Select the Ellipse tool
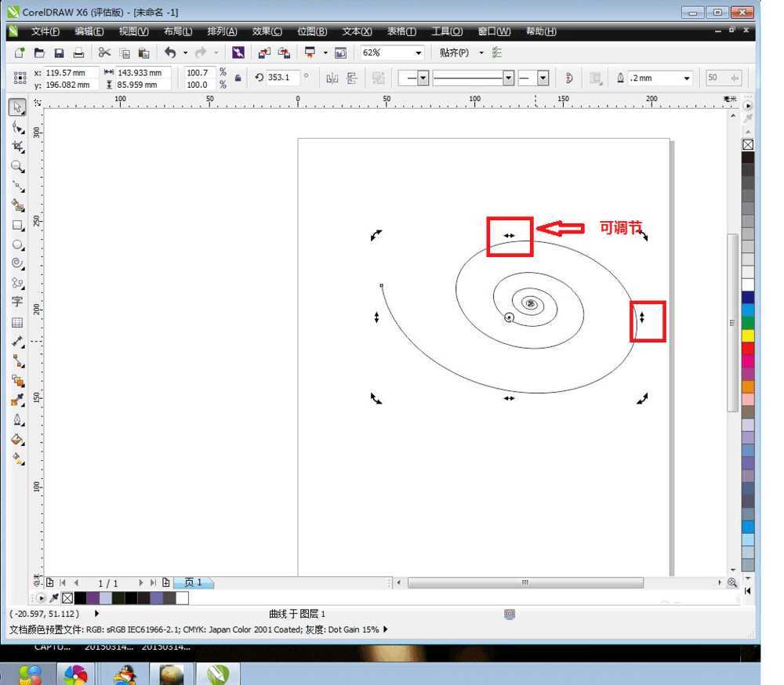This screenshot has width=784, height=685. coord(17,245)
